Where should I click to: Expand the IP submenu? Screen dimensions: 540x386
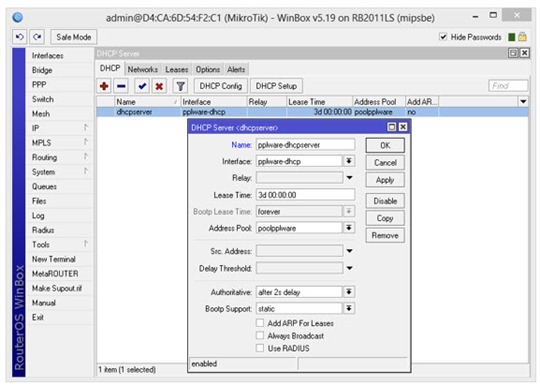tap(59, 128)
